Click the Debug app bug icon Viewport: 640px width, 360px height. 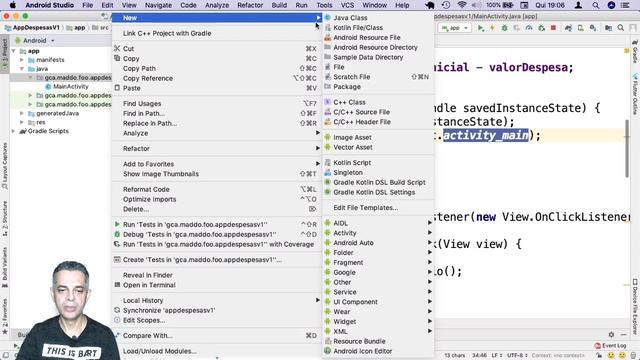pos(504,28)
